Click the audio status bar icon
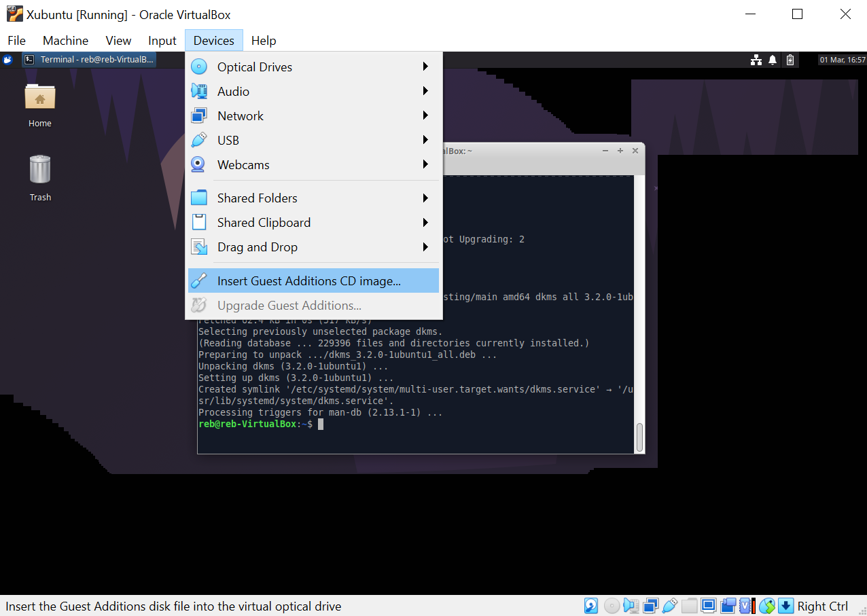 (631, 606)
